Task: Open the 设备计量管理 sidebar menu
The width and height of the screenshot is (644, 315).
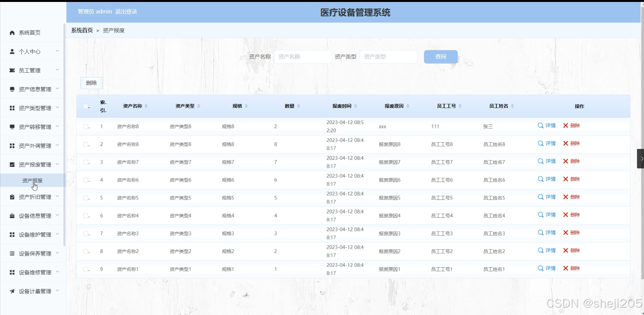Action: click(x=32, y=291)
